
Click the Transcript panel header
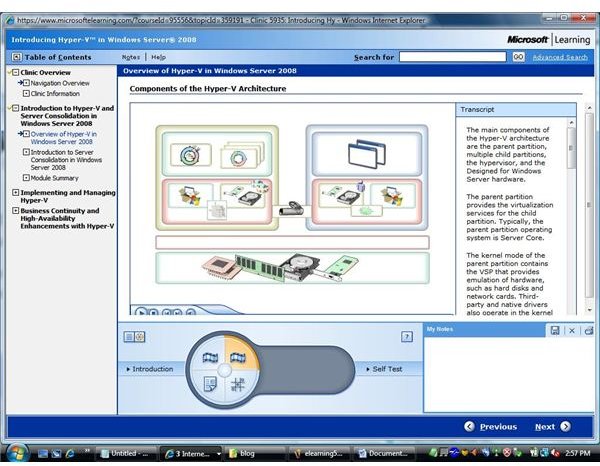click(x=516, y=109)
